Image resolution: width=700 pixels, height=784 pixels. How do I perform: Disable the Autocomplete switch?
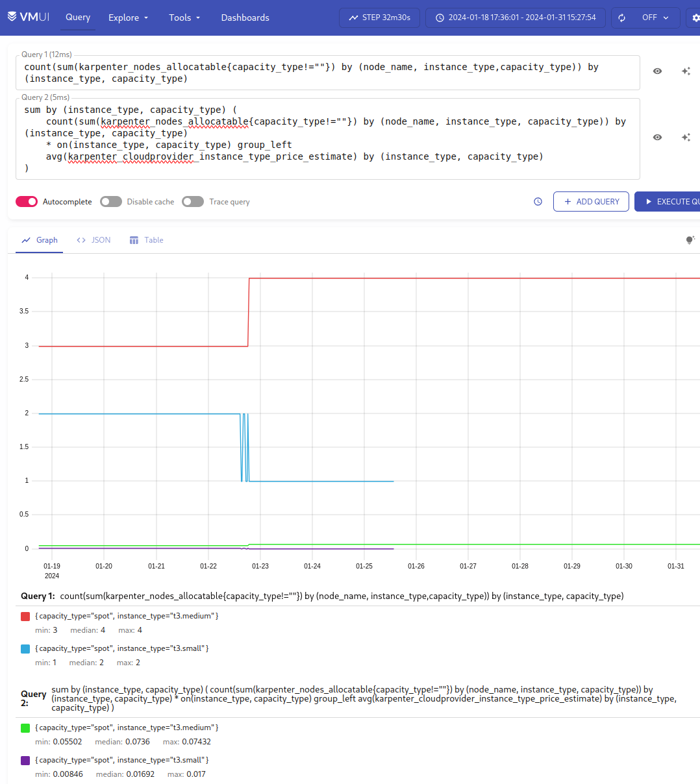pyautogui.click(x=27, y=202)
